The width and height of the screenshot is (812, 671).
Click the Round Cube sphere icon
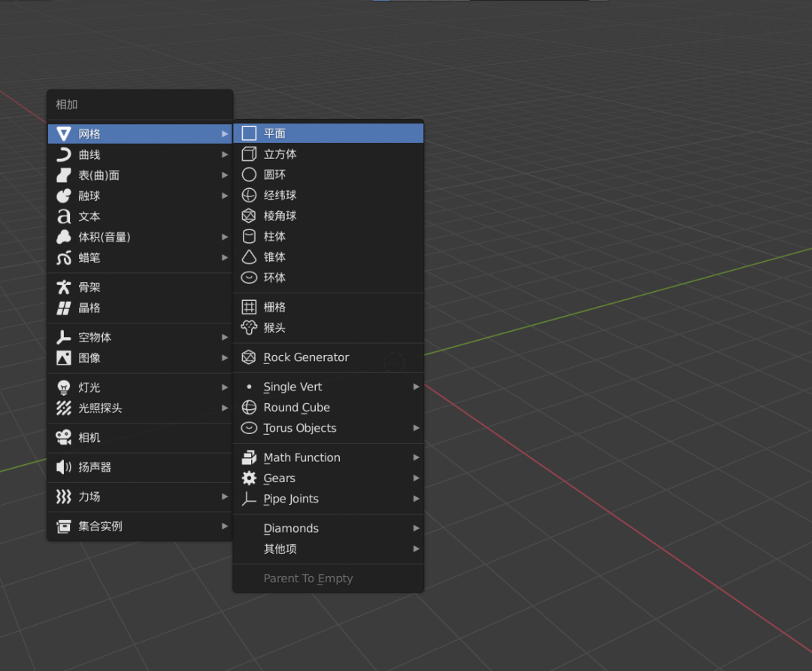coord(249,407)
